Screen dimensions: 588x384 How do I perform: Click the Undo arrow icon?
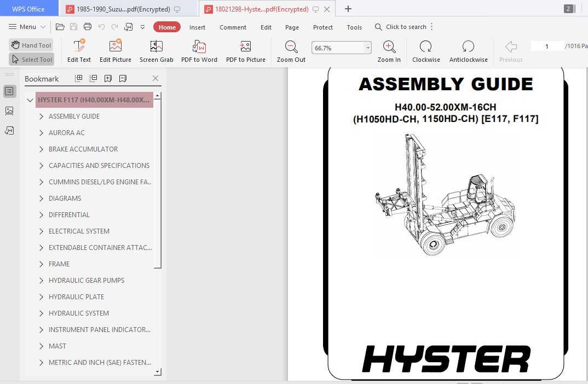coord(101,27)
